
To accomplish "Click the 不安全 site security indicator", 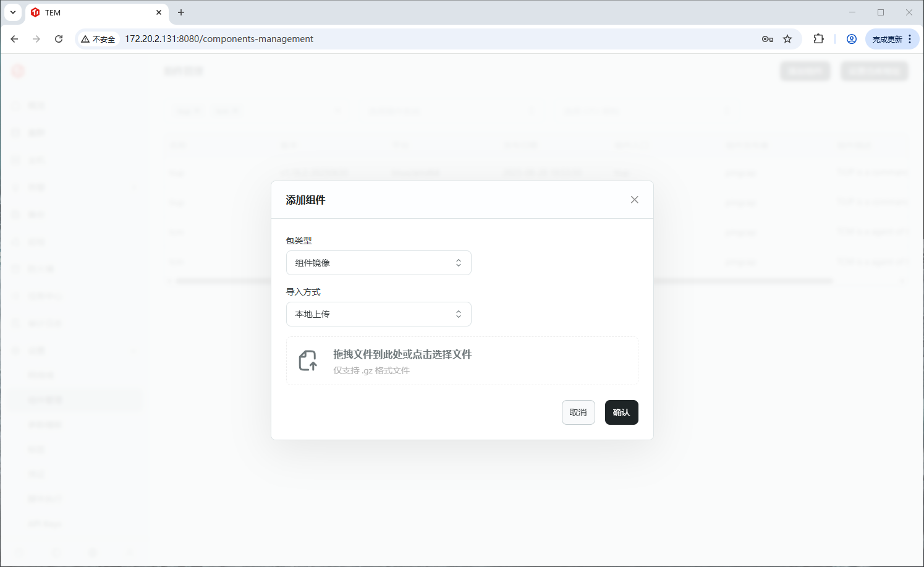I will click(x=98, y=39).
